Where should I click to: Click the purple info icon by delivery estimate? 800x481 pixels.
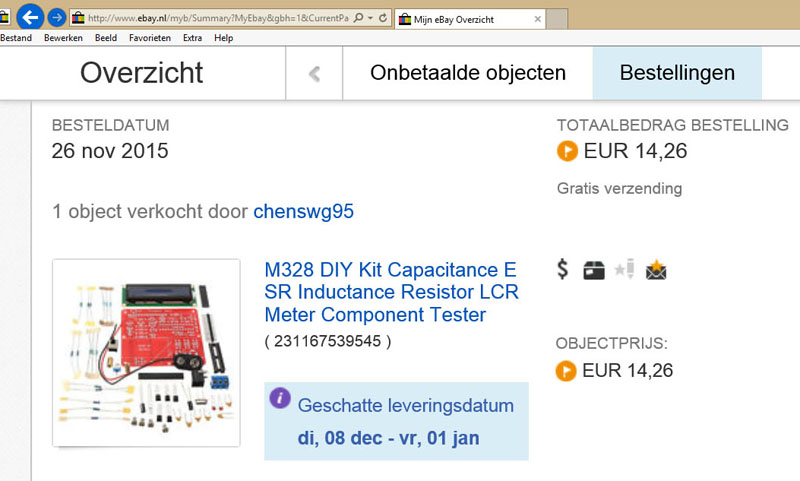coord(281,400)
